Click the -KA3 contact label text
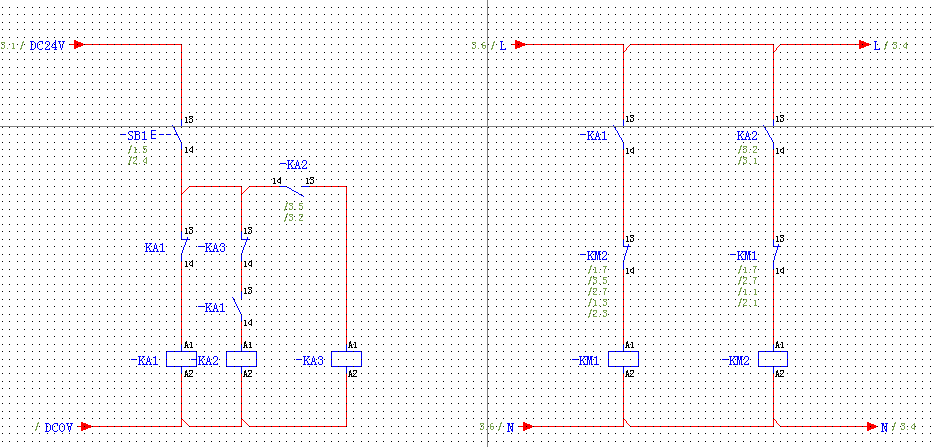934x447 pixels. pyautogui.click(x=211, y=247)
